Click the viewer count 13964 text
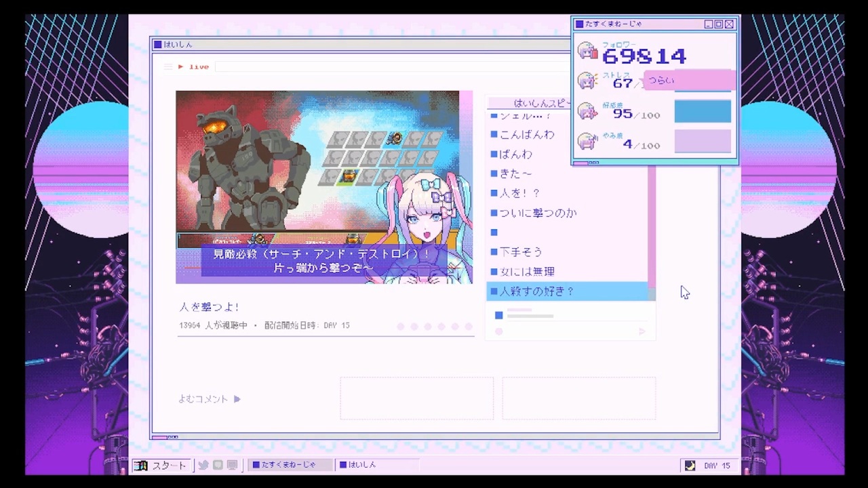This screenshot has width=868, height=488. (x=213, y=325)
